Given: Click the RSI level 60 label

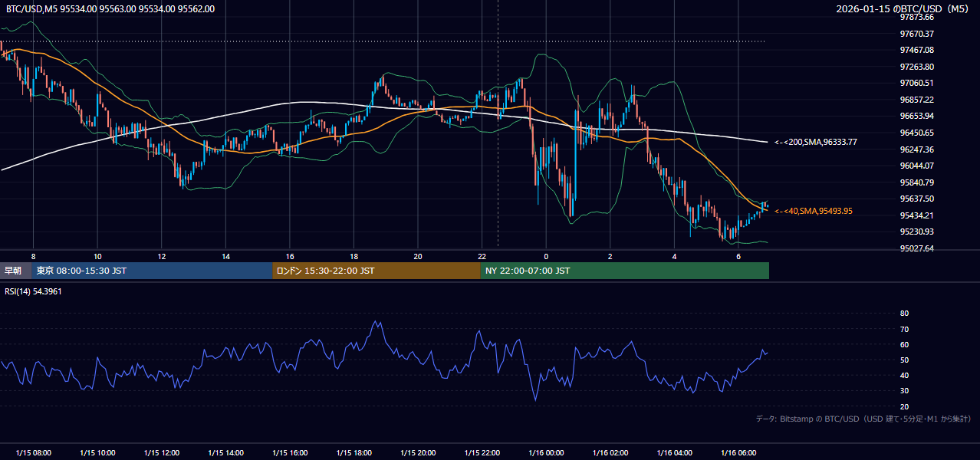Looking at the screenshot, I should pyautogui.click(x=904, y=344).
